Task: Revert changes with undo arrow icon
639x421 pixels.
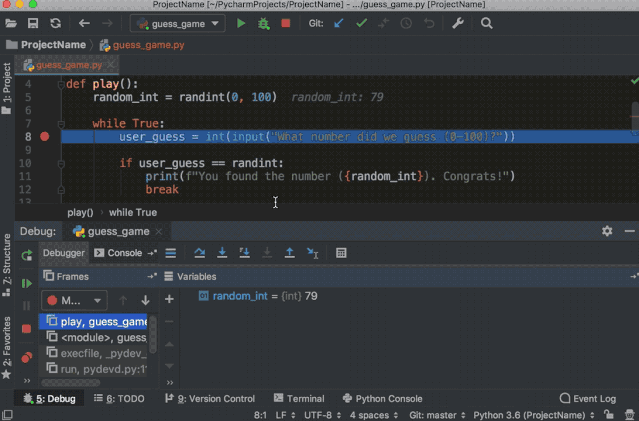Action: pyautogui.click(x=429, y=23)
